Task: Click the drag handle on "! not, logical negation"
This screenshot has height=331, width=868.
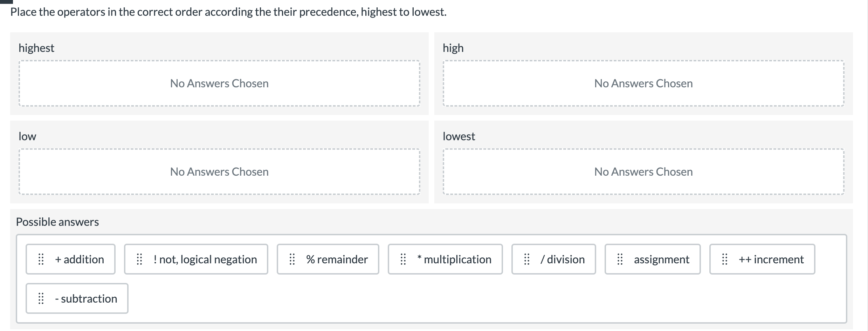Action: 140,259
